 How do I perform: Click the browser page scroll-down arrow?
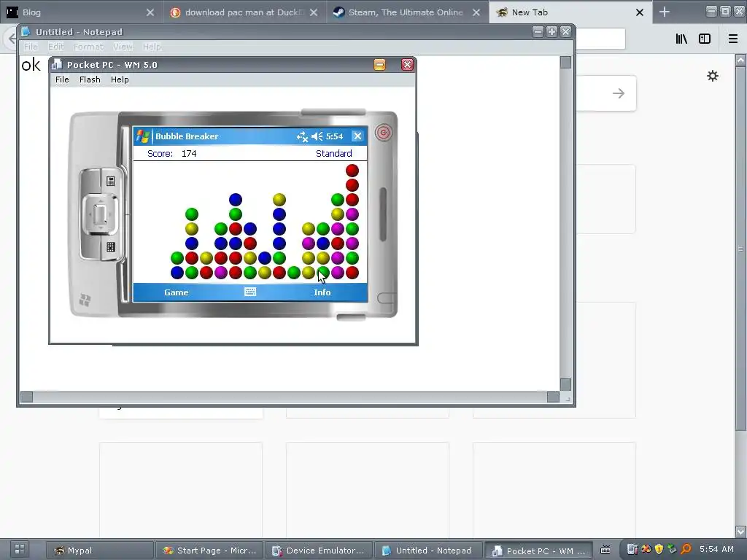[741, 531]
